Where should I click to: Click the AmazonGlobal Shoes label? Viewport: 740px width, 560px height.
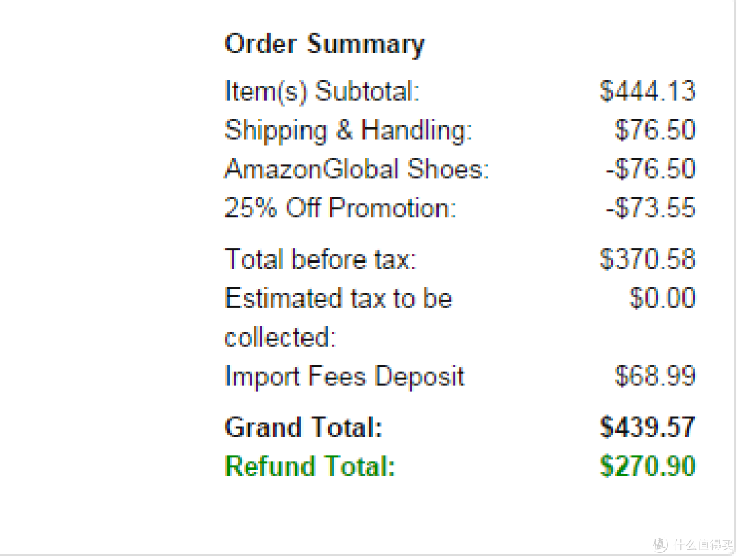(x=356, y=169)
